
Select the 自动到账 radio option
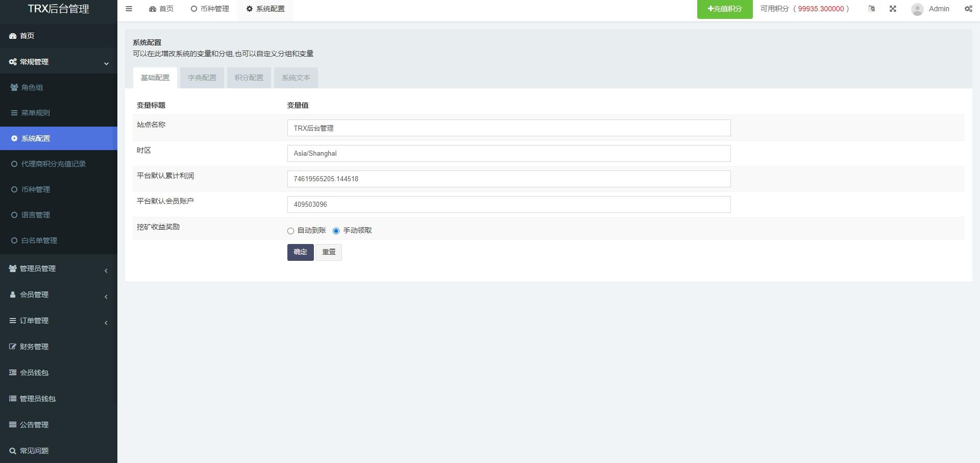tap(291, 231)
